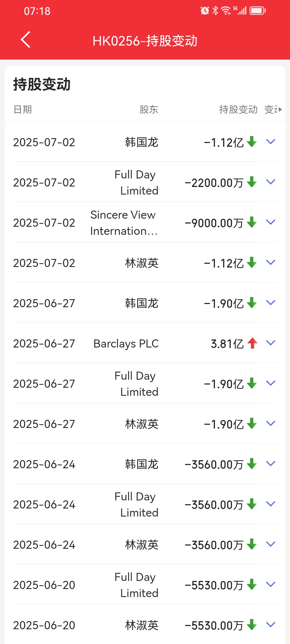This screenshot has height=644, width=290.
Task: Expand the 2025-06-24 林淑英 row chevron
Action: coord(271,544)
